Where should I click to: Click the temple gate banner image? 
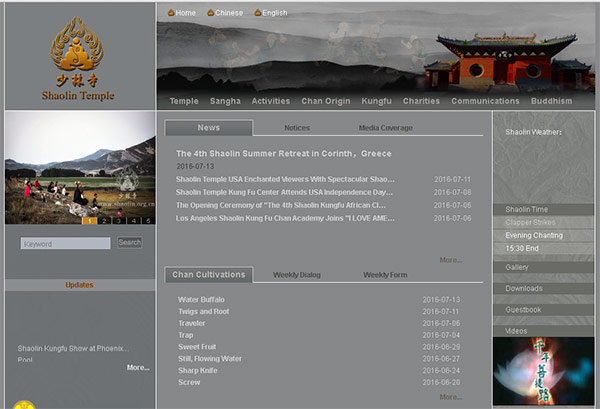(x=508, y=61)
